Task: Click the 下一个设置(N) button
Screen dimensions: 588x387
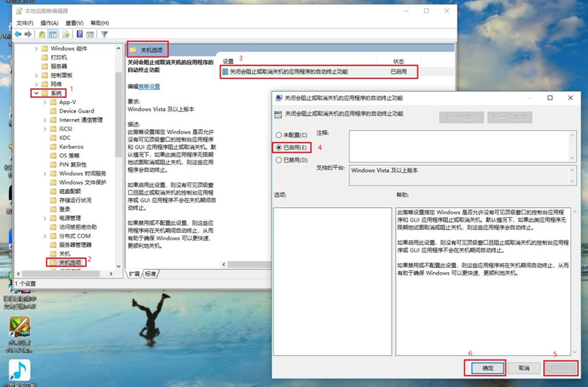Action: pyautogui.click(x=510, y=118)
